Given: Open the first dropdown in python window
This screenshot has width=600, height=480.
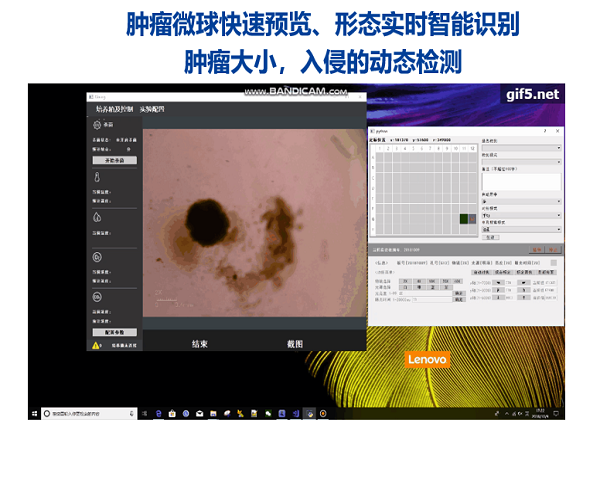Looking at the screenshot, I should click(521, 148).
